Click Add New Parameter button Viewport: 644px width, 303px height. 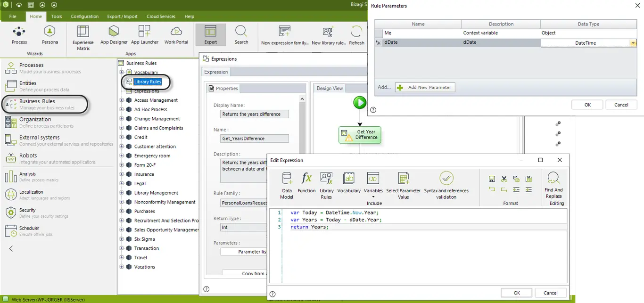(x=425, y=87)
